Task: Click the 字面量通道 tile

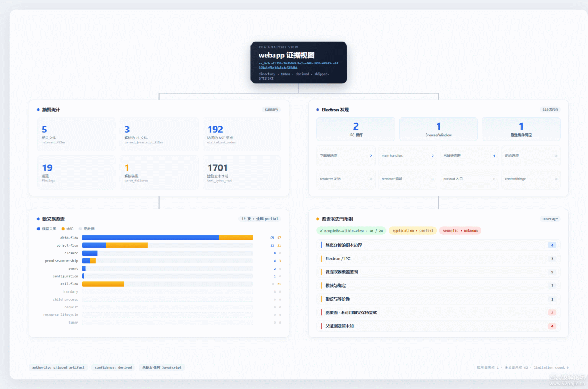Action: [x=346, y=156]
